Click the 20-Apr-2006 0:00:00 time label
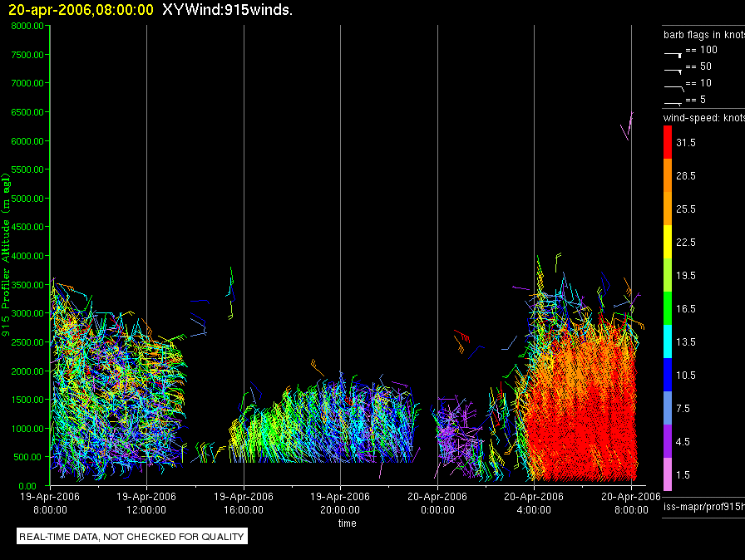Image resolution: width=745 pixels, height=560 pixels. coord(437,503)
